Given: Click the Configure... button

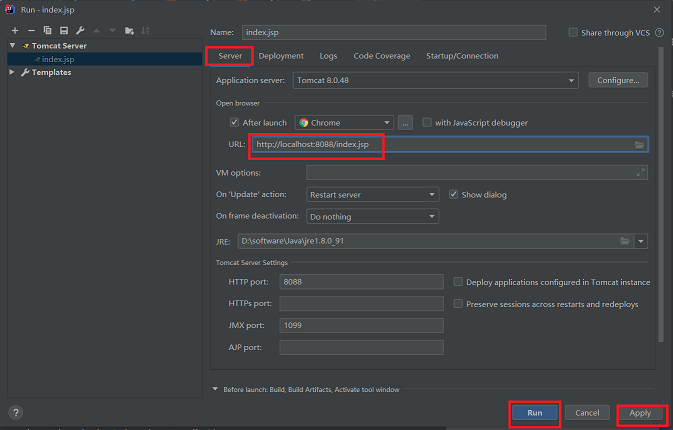Looking at the screenshot, I should [x=617, y=80].
